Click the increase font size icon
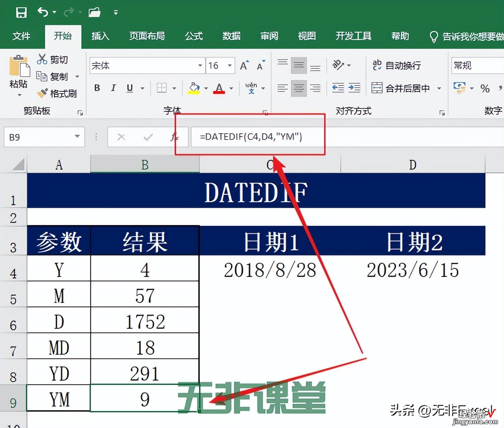Screen dimensions: 504x428 244,66
